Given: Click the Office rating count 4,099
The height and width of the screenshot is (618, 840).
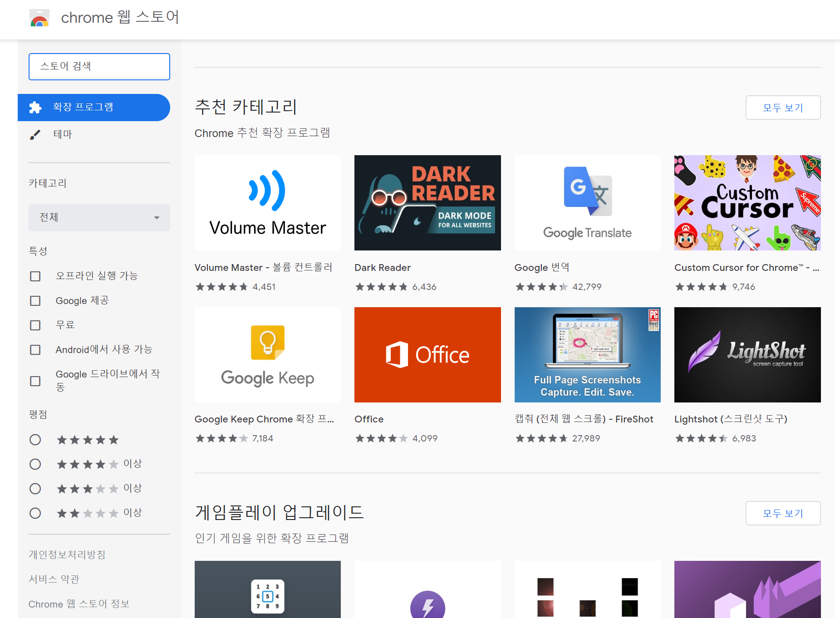Looking at the screenshot, I should [x=425, y=438].
